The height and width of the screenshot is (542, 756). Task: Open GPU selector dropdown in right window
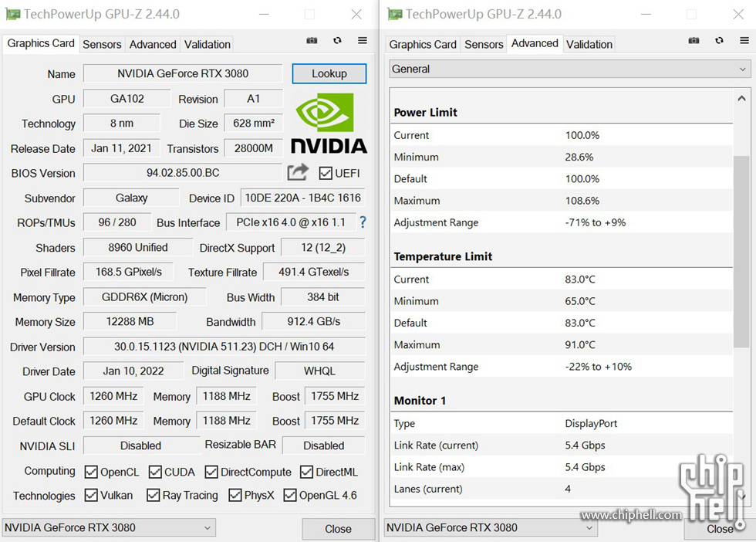click(x=491, y=527)
